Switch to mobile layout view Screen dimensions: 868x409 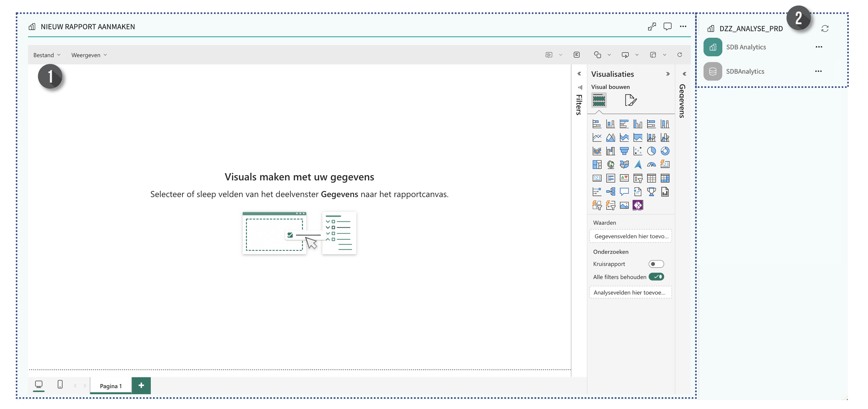(60, 385)
